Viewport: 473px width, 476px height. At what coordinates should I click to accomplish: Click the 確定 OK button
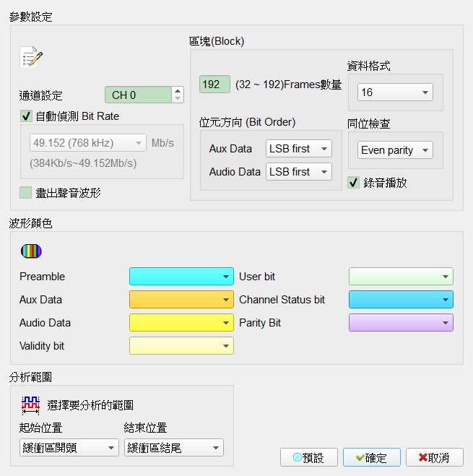click(x=372, y=457)
